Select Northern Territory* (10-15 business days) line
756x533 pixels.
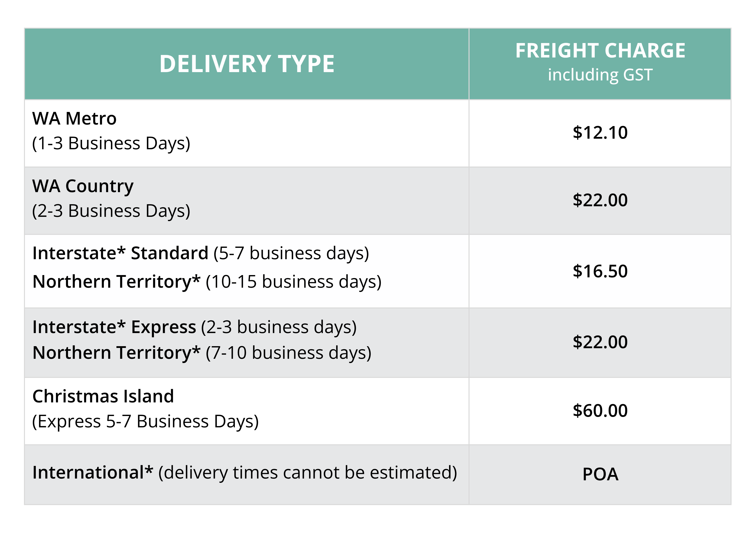[x=207, y=282]
